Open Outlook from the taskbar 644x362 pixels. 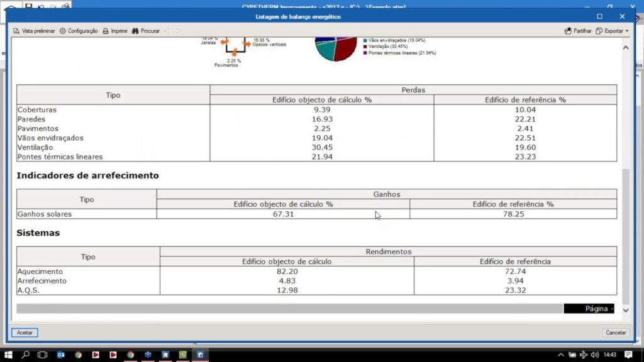tap(61, 355)
